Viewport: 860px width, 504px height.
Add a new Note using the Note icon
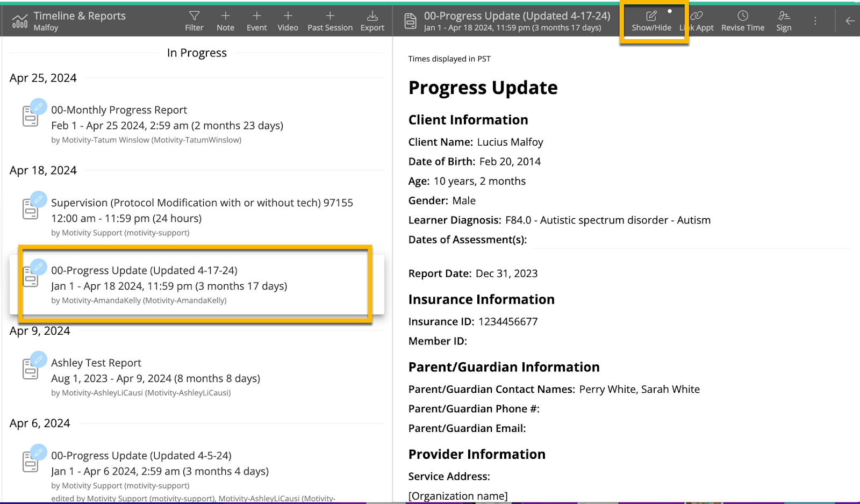(x=225, y=20)
